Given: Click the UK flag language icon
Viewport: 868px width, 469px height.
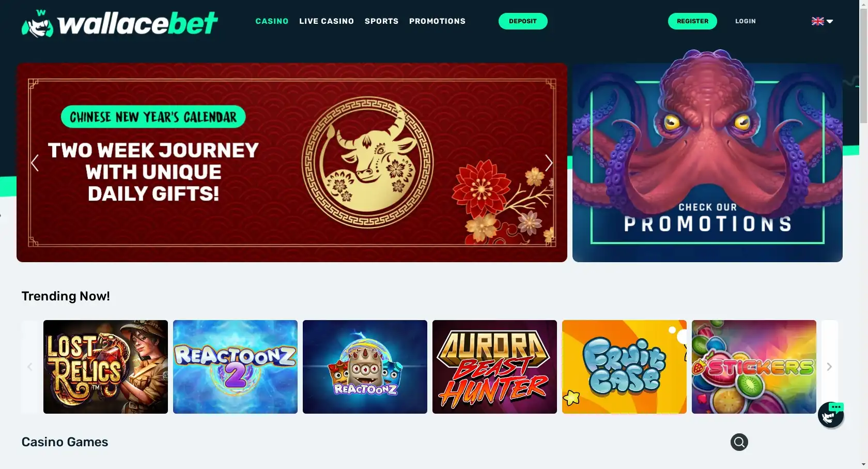Looking at the screenshot, I should [x=817, y=21].
